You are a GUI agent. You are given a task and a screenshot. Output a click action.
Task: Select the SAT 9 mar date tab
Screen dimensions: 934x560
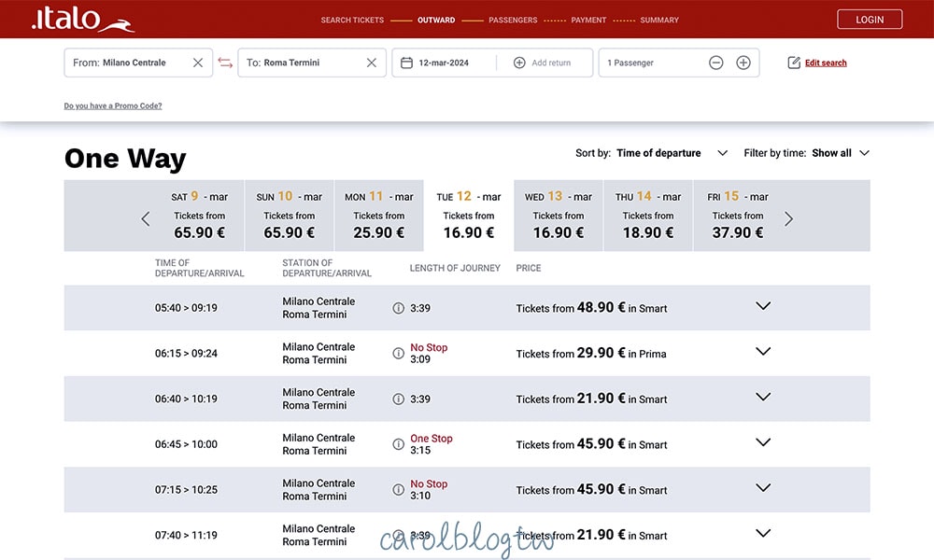click(x=200, y=216)
